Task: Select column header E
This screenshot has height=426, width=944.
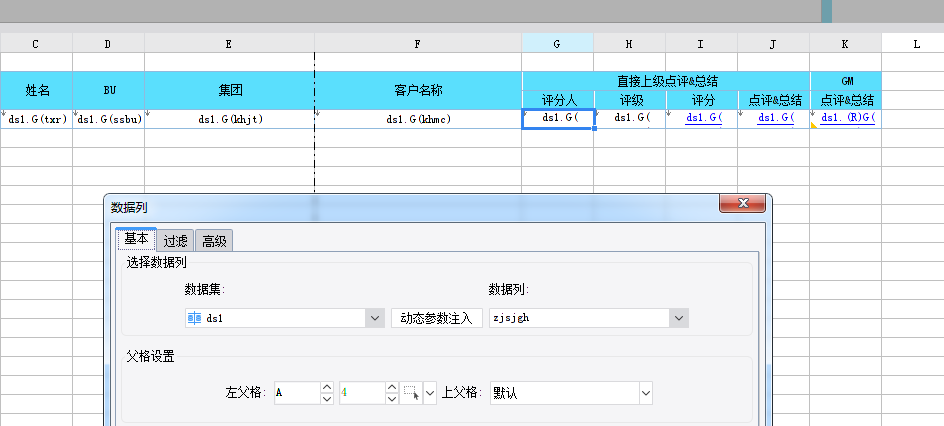Action: 229,43
